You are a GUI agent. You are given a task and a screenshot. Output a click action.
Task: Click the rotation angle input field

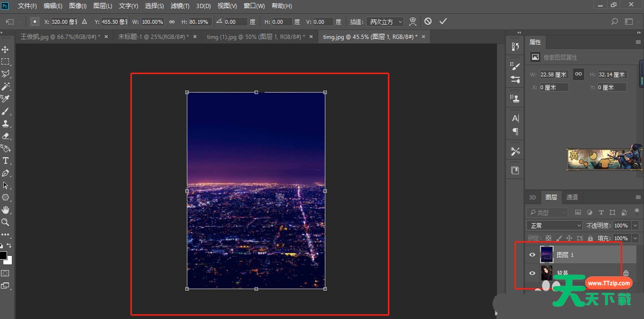click(236, 22)
